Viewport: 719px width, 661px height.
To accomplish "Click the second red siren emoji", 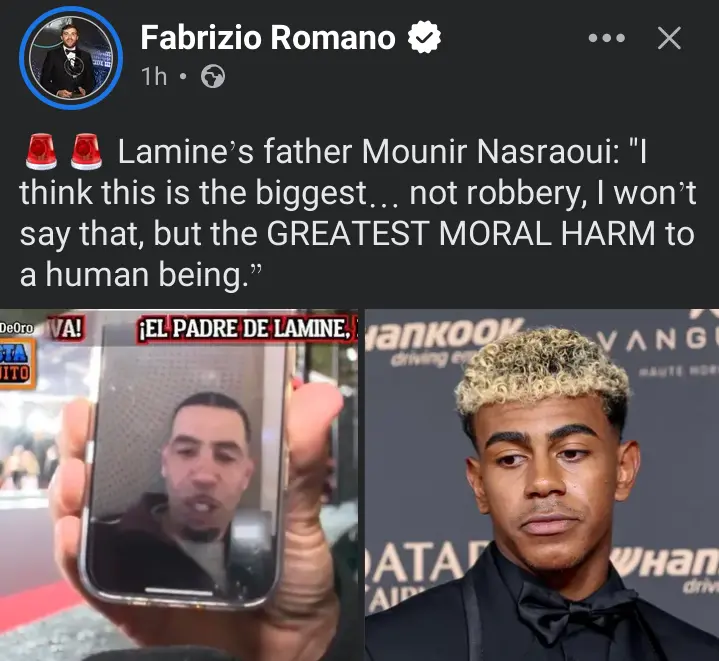I will coord(86,152).
